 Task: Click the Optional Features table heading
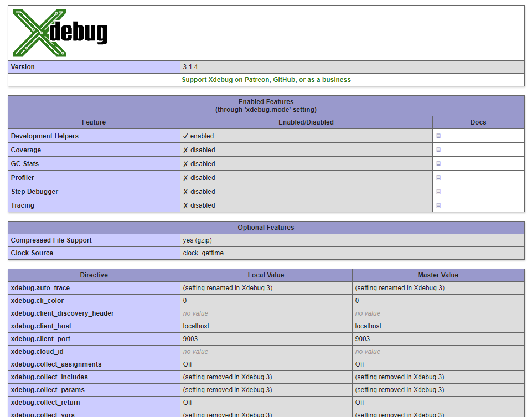click(x=266, y=228)
